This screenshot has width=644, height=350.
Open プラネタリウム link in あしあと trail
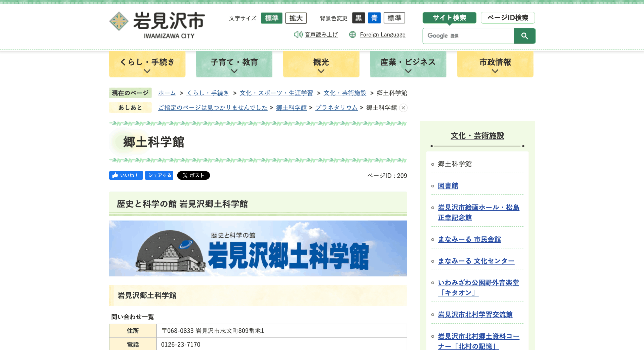(x=336, y=108)
